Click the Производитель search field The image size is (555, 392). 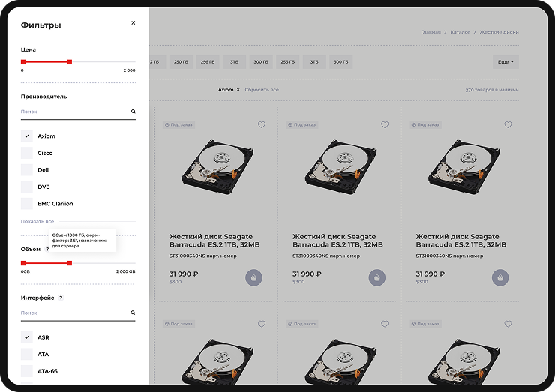pyautogui.click(x=78, y=112)
